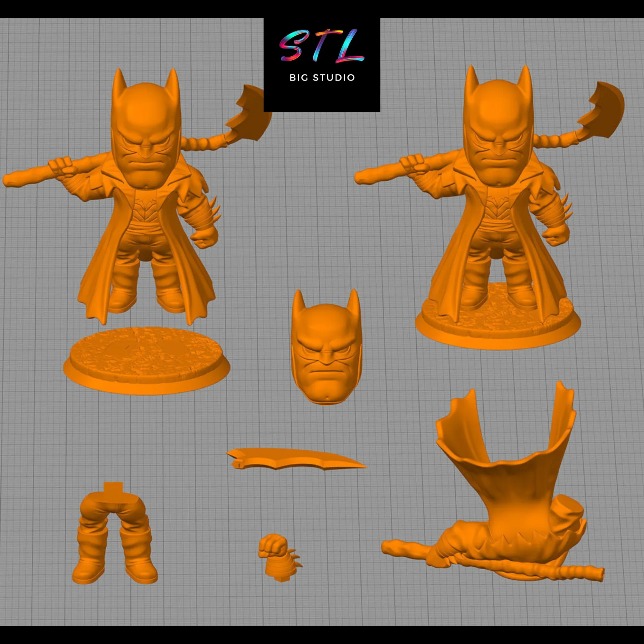This screenshot has width=644, height=644.
Task: Select the assembled Batman figure without base
Action: [143, 207]
